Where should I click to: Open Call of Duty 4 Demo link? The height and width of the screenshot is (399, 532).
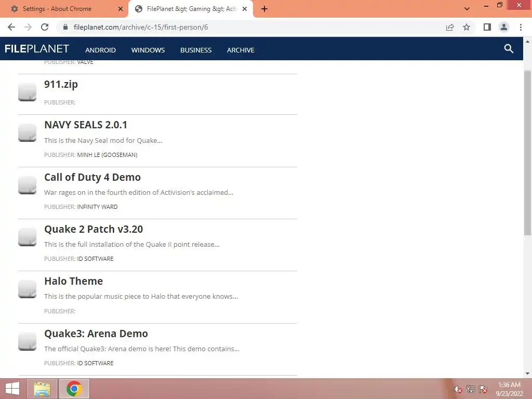tap(92, 177)
